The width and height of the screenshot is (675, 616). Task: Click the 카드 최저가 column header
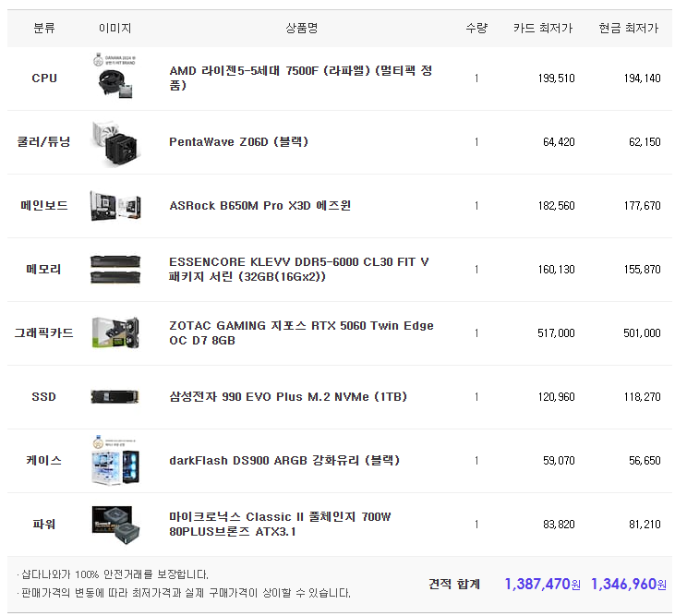tap(543, 28)
